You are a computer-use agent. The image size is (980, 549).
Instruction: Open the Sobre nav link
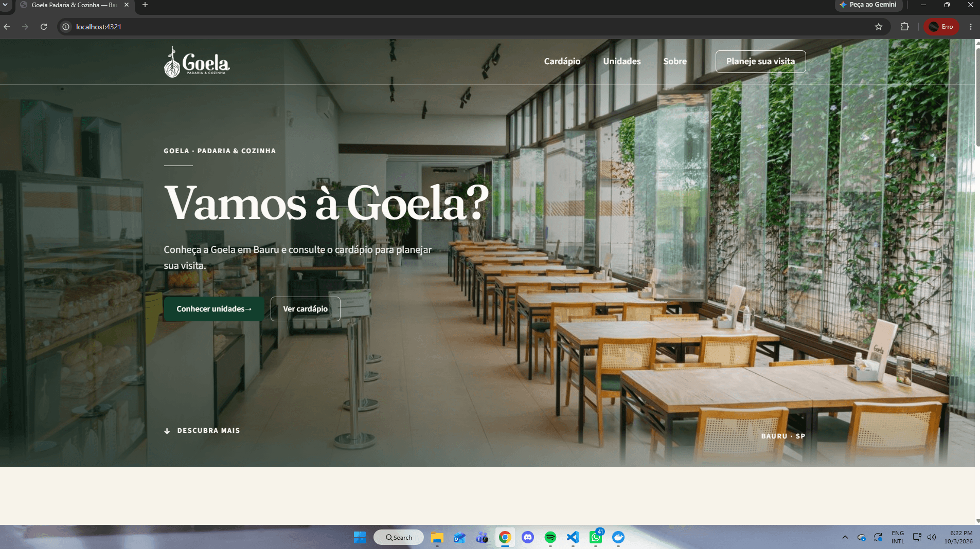674,61
